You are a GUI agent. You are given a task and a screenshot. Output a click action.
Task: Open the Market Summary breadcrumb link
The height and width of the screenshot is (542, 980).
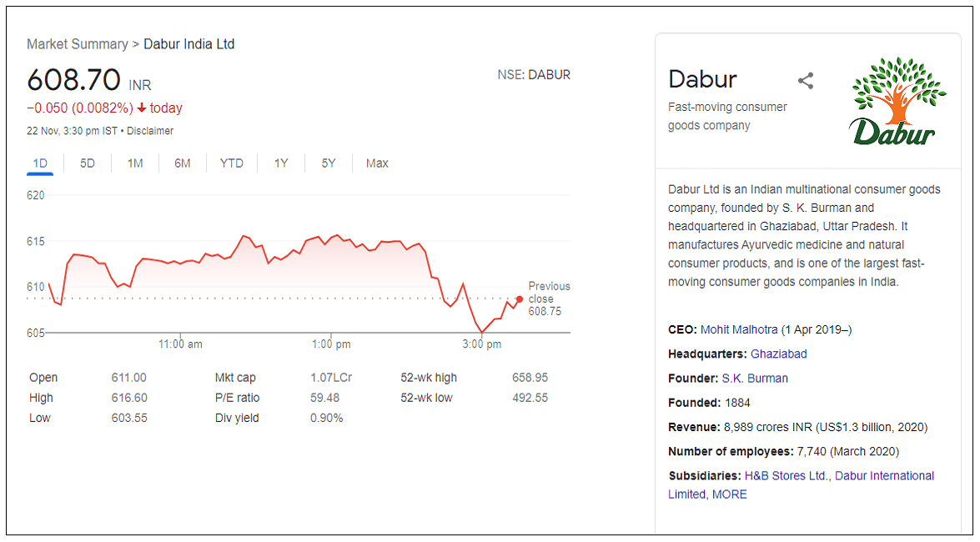[77, 44]
